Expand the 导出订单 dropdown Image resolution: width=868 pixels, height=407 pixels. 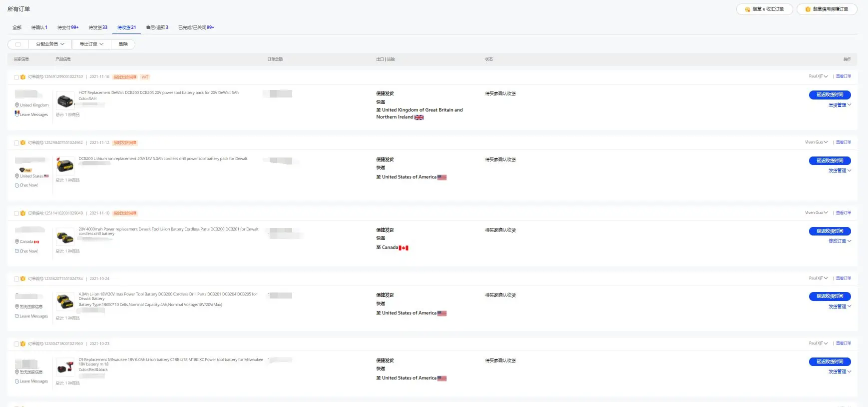pos(91,44)
